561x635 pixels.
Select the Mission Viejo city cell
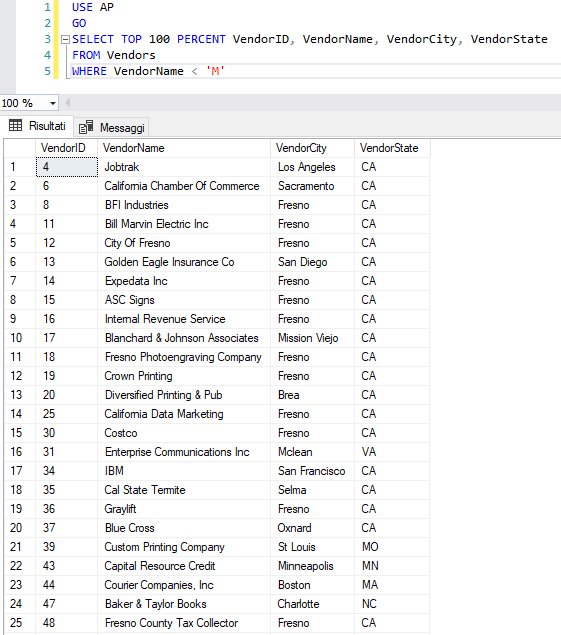[312, 338]
